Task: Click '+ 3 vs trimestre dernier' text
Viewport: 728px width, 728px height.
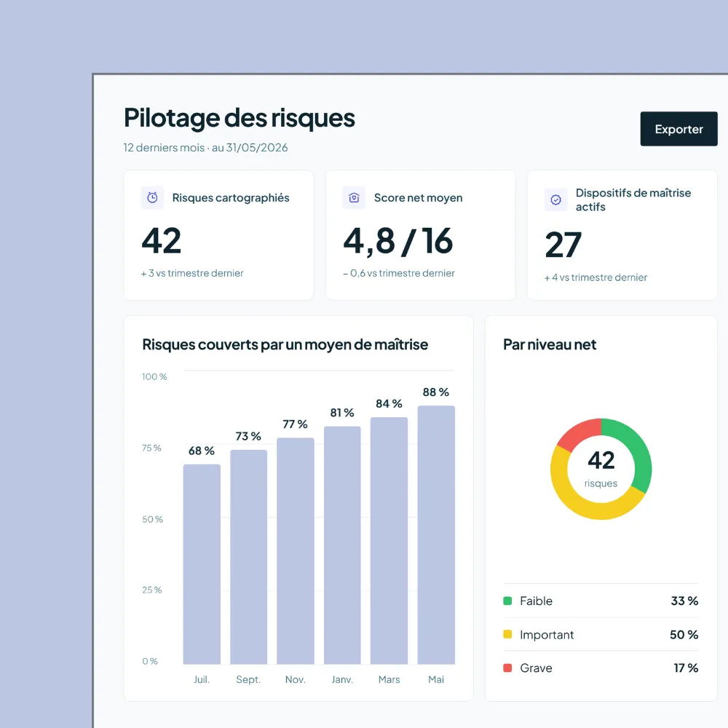Action: (192, 273)
